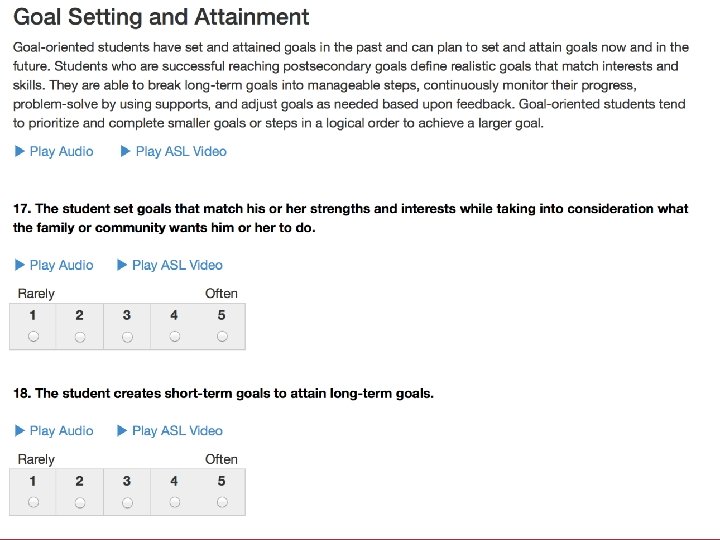Select rating 1 for question 18

pos(33,502)
